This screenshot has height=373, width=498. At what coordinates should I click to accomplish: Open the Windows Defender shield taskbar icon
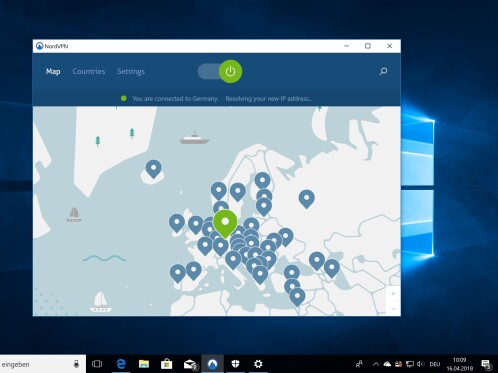click(x=235, y=364)
